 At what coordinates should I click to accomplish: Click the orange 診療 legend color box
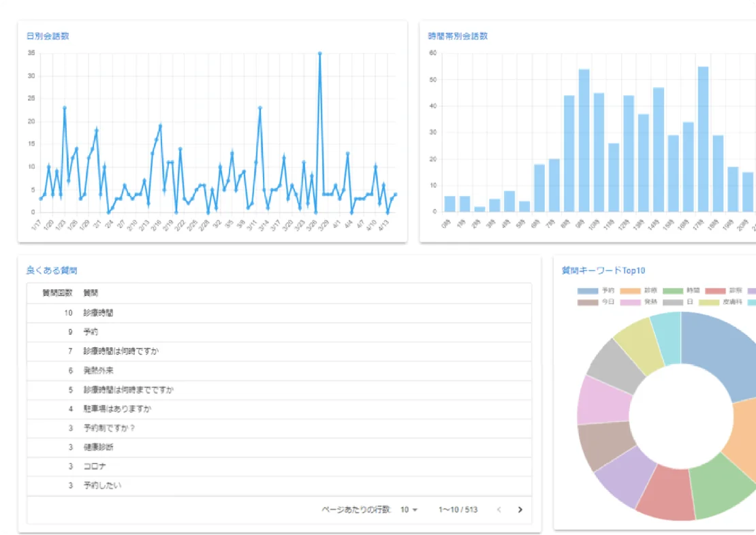coord(630,291)
